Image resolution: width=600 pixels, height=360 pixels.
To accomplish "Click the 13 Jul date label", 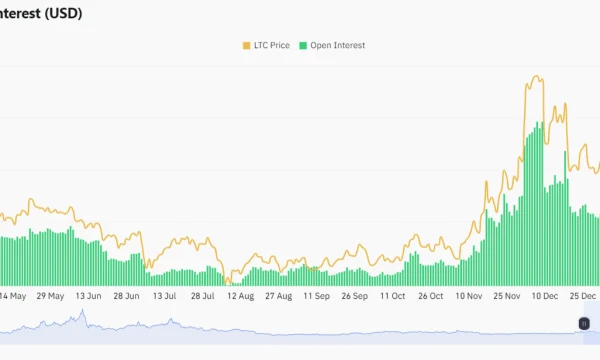I will tap(165, 296).
